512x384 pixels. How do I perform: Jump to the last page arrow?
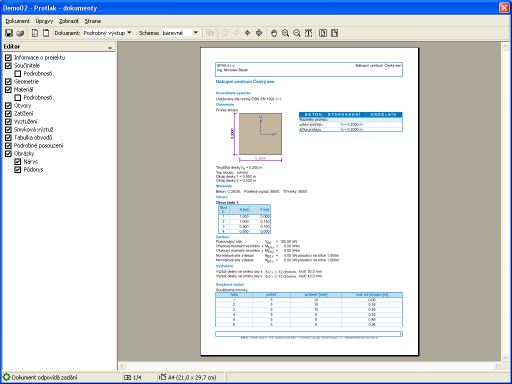pyautogui.click(x=259, y=33)
